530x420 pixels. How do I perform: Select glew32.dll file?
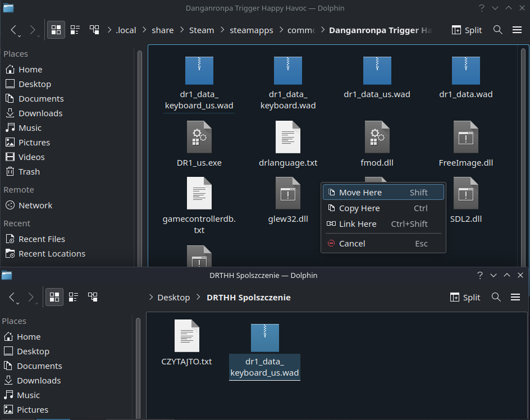(288, 200)
